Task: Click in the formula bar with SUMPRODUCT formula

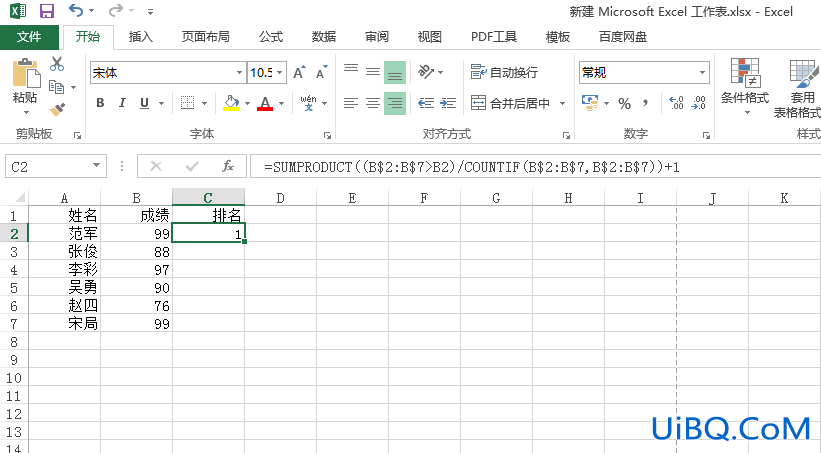Action: coord(535,167)
